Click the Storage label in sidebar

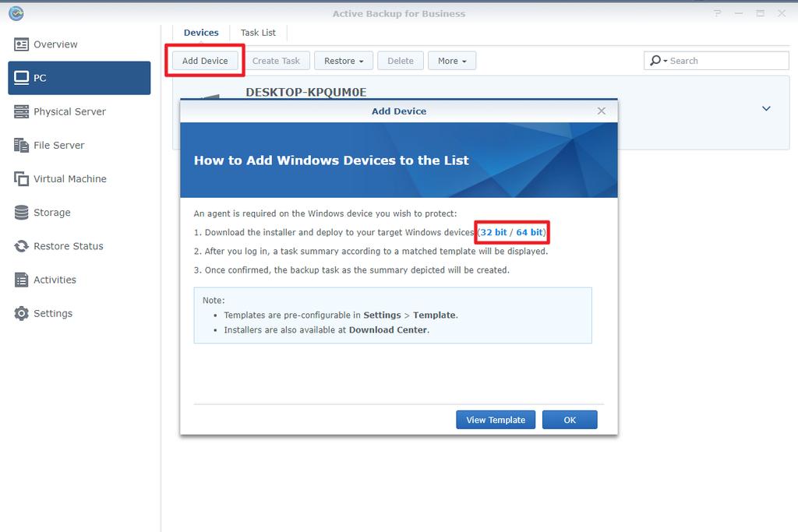[52, 213]
